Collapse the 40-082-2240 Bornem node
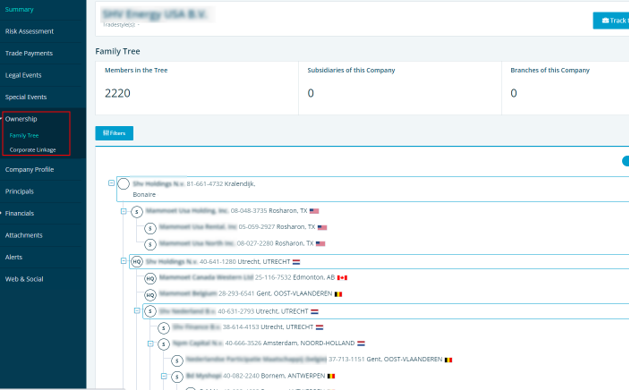Screen dimensions: 629x390 (164, 376)
